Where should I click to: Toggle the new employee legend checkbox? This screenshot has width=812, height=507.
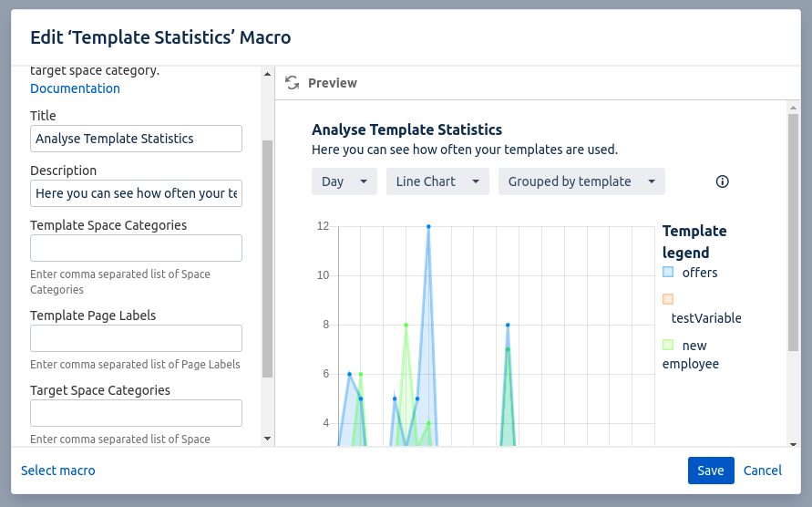click(x=668, y=345)
